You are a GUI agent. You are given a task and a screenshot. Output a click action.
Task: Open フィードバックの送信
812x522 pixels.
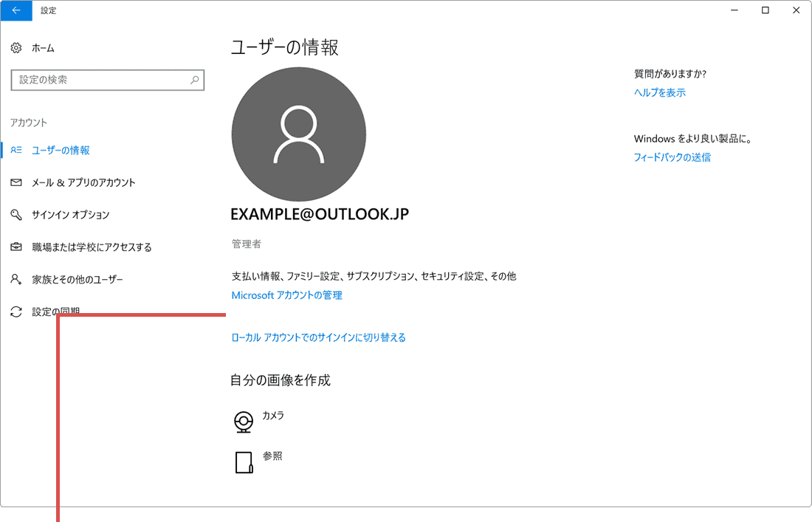pyautogui.click(x=672, y=157)
